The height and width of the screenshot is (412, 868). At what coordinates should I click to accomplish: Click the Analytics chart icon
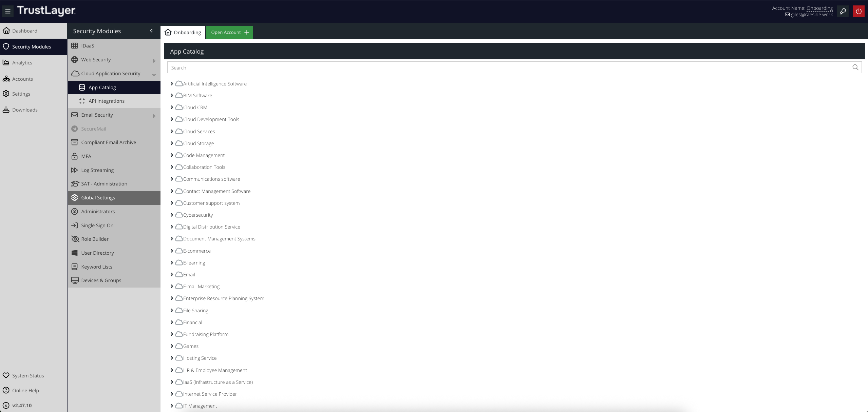6,62
